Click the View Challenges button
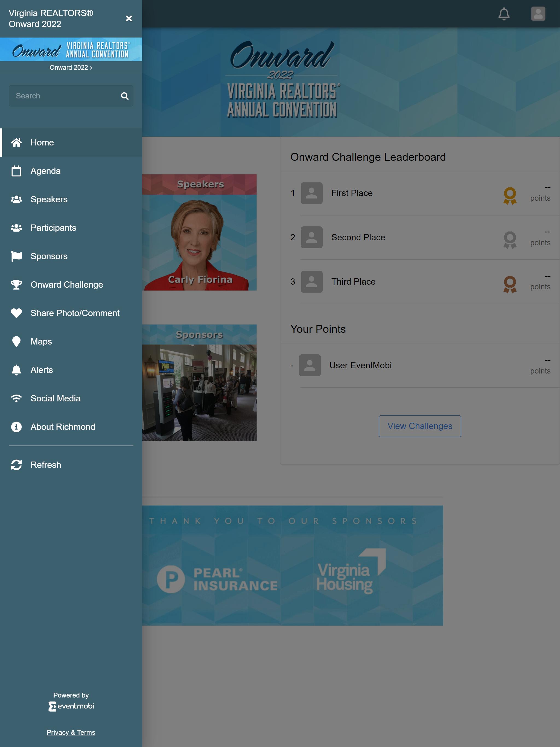The width and height of the screenshot is (560, 747). (x=419, y=426)
